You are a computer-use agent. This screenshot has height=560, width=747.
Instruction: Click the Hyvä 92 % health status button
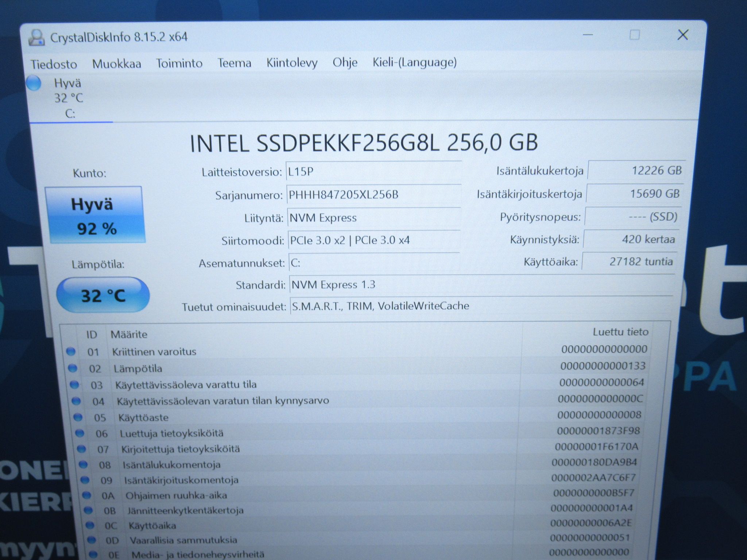point(95,215)
